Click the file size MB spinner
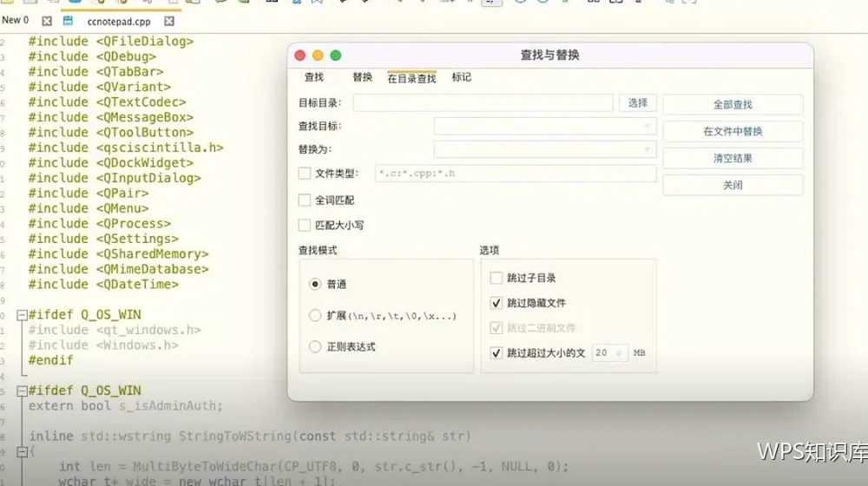The height and width of the screenshot is (486, 868). 610,352
